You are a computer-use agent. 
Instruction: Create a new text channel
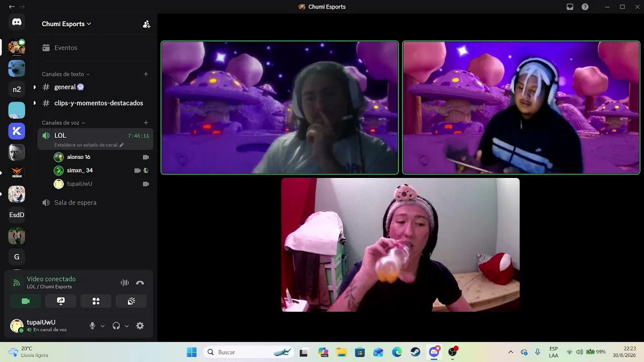146,74
